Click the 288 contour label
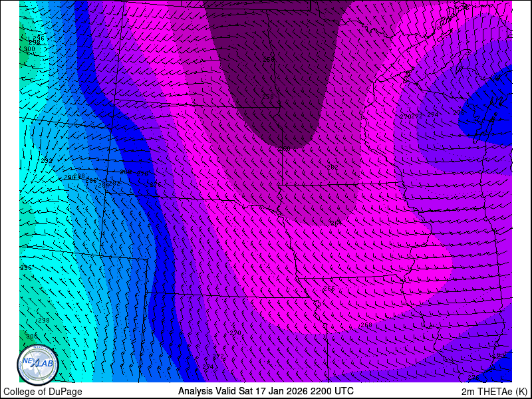Screen dimensions: 532x399 (79, 176)
